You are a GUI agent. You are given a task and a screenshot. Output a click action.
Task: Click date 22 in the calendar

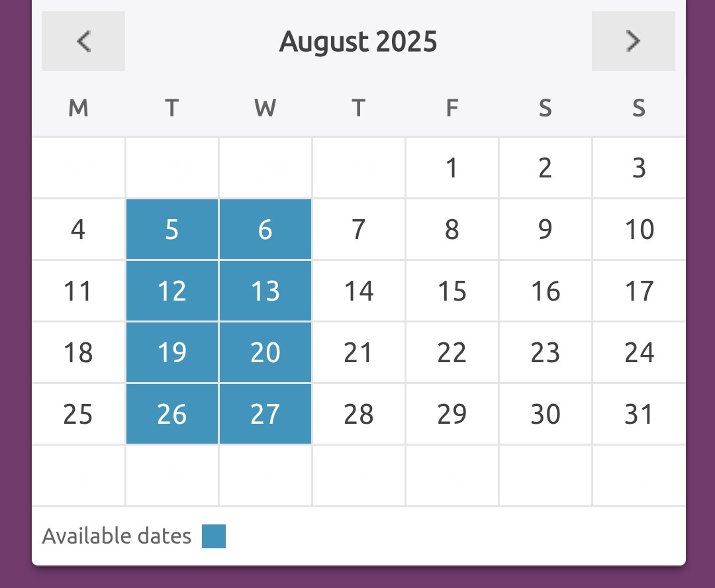[x=452, y=352]
